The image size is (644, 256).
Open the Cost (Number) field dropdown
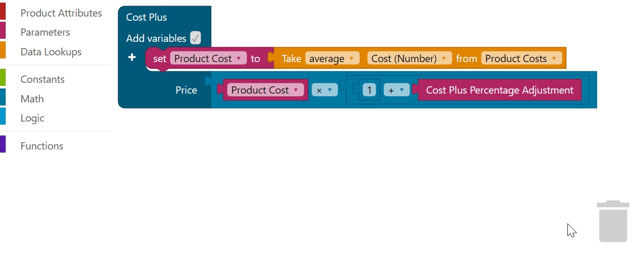[409, 58]
